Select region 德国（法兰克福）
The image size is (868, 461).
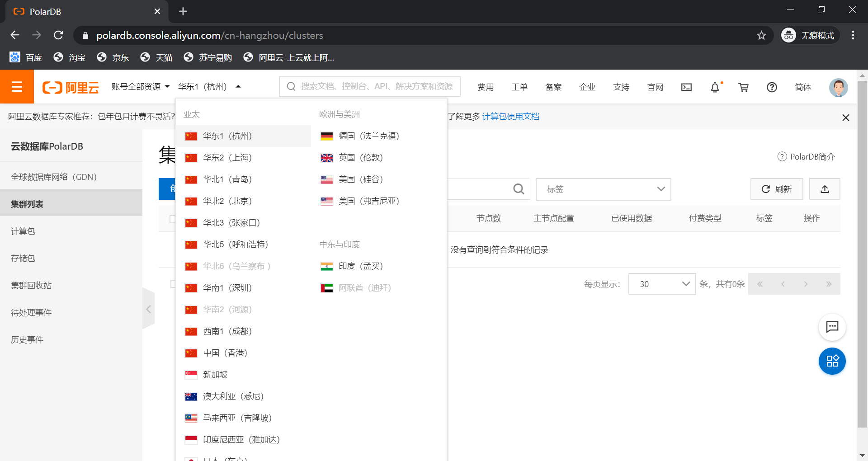(379, 136)
